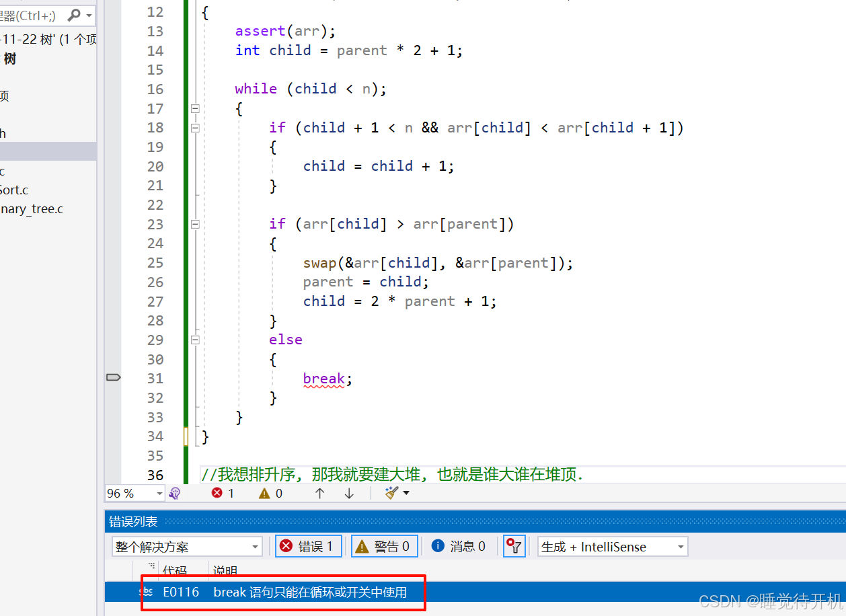Open the 96 % zoom level dropdown

(159, 494)
